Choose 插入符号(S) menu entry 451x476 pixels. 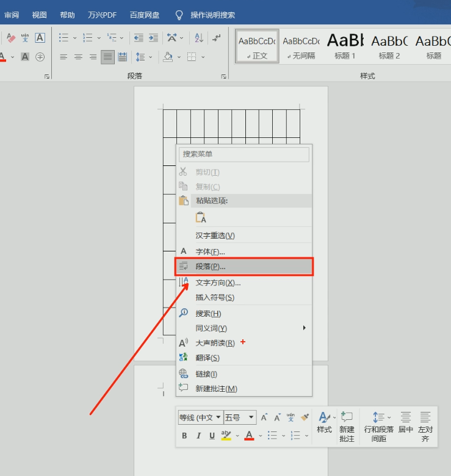244,298
